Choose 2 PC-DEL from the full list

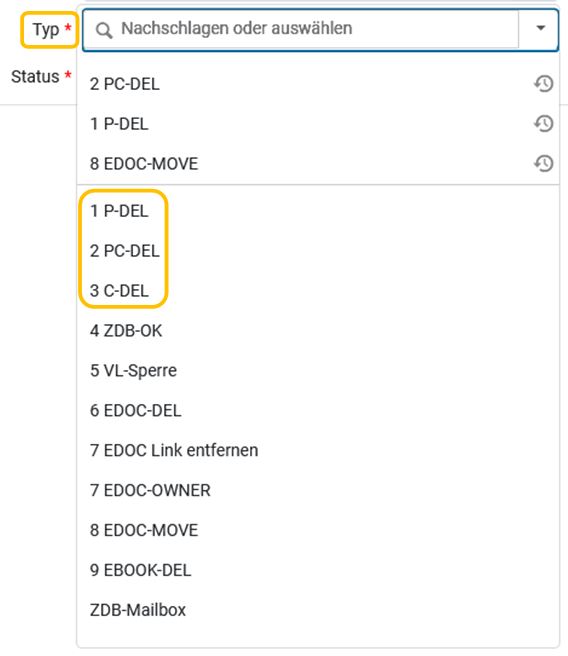(x=318, y=251)
